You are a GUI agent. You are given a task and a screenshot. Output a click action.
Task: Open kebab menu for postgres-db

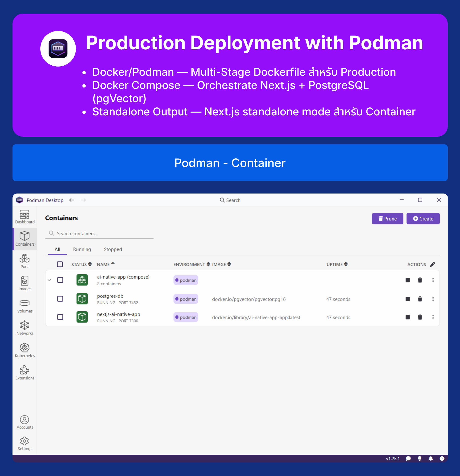click(433, 299)
